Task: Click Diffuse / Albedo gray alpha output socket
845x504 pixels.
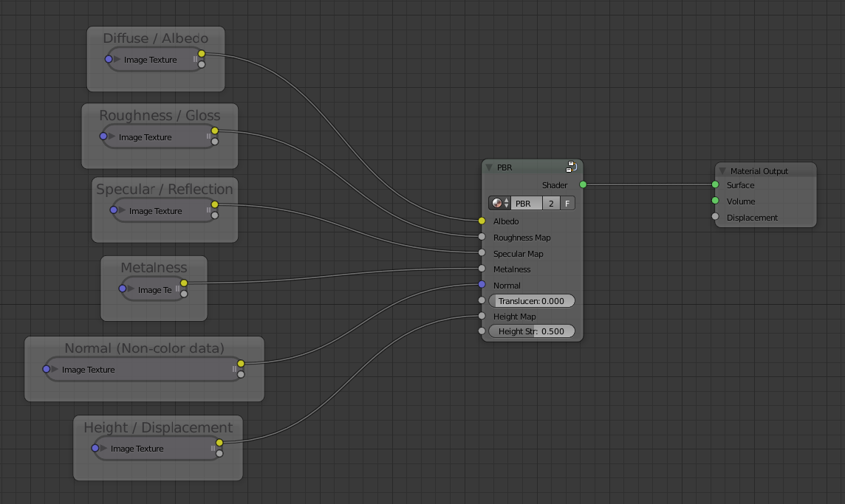Action: tap(202, 65)
